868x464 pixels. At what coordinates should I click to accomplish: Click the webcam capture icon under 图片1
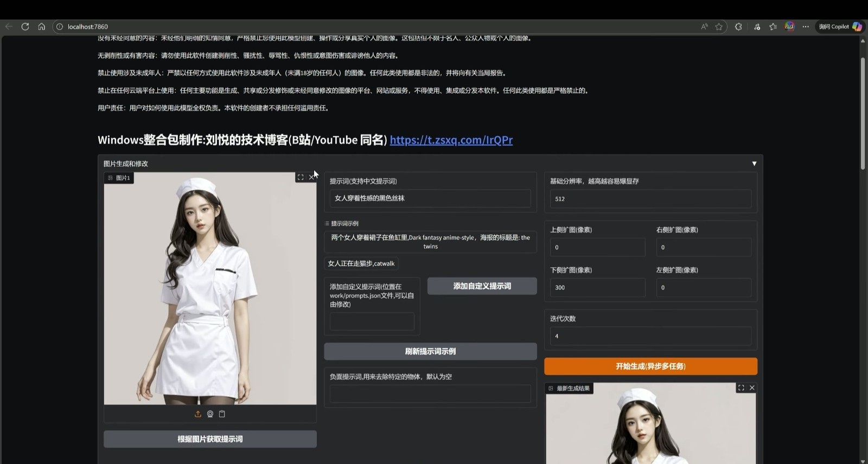click(210, 414)
